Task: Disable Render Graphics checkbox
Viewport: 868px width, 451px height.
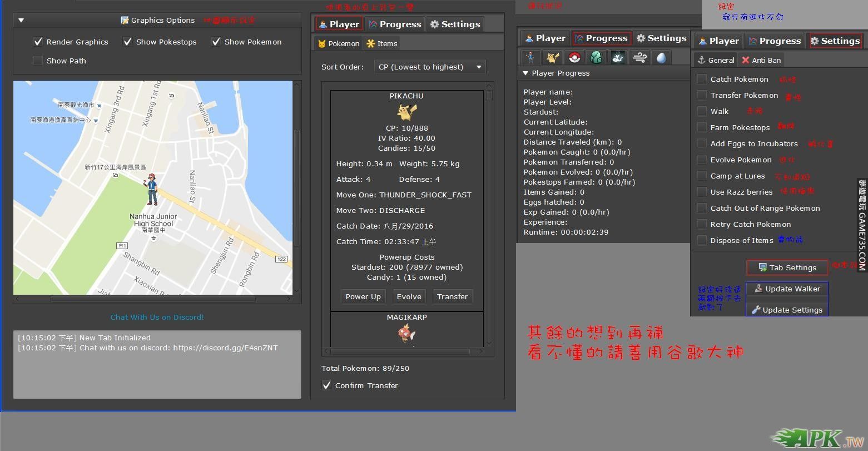Action: 38,42
